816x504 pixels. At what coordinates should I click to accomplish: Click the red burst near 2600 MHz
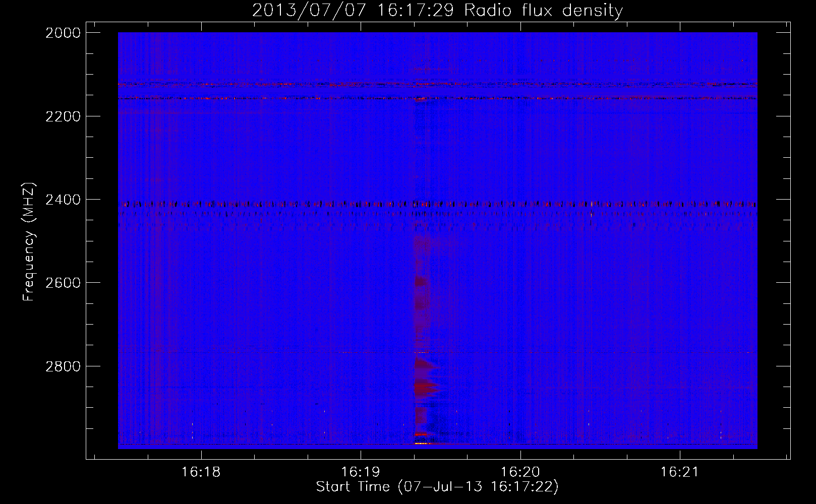pyautogui.click(x=421, y=281)
